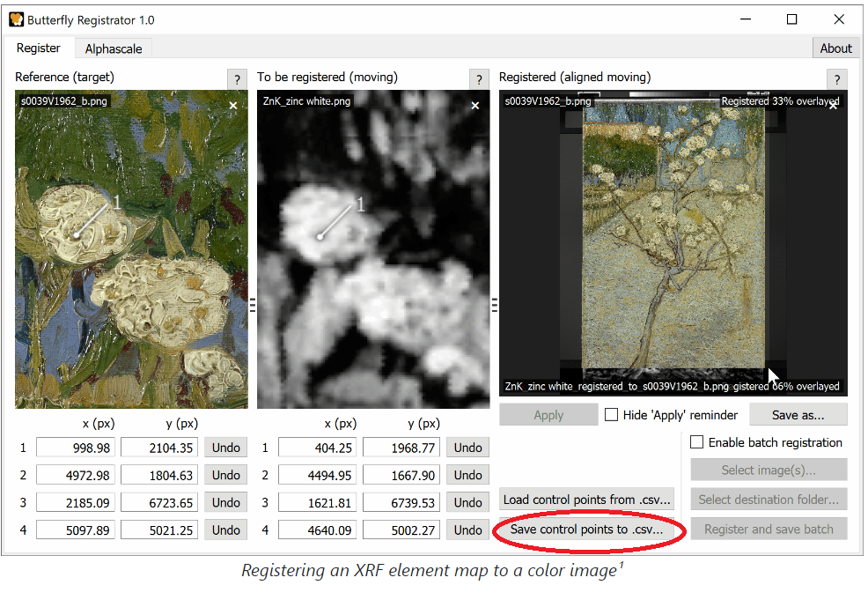Switch to the Alphascale tab
868x600 pixels.
coord(114,48)
